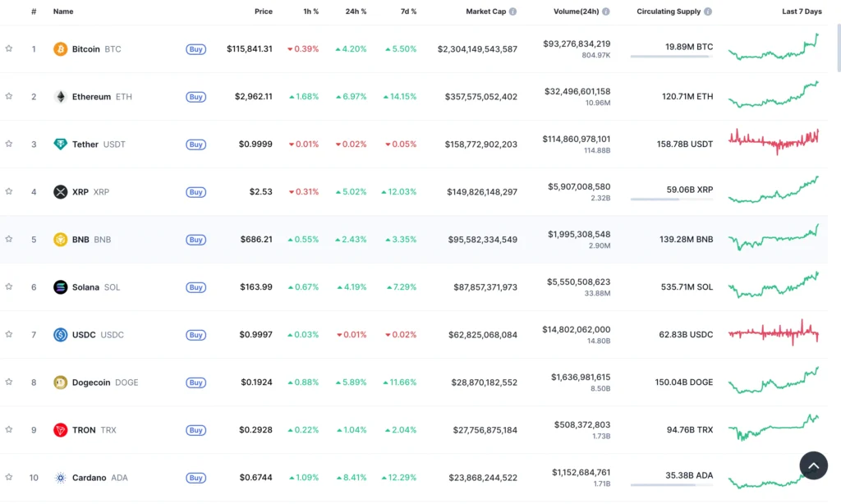Buy Dogecoin using its Buy button
Viewport: 841px width, 504px height.
coord(195,383)
